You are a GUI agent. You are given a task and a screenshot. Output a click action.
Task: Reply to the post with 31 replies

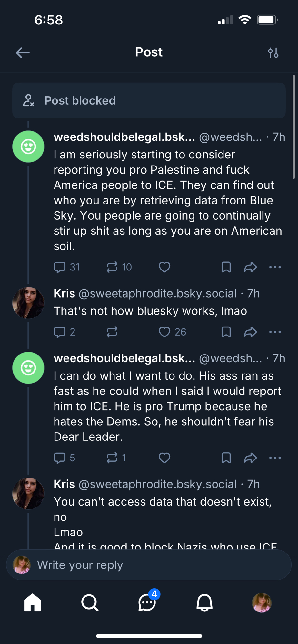tap(60, 267)
